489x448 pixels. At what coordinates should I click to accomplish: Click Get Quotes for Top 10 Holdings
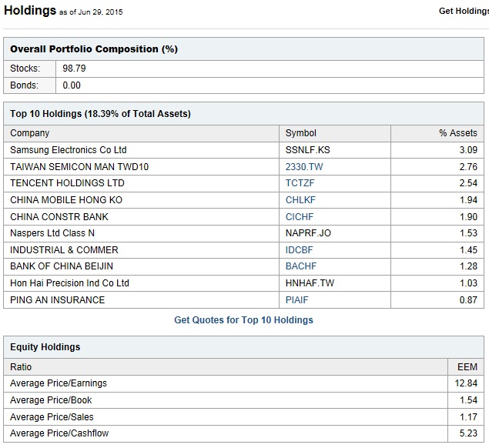tap(243, 320)
